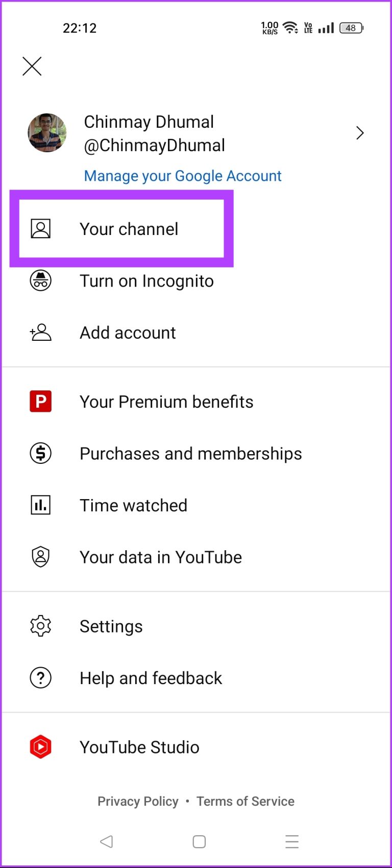Click the Add account person icon
The height and width of the screenshot is (868, 392).
coord(40,332)
